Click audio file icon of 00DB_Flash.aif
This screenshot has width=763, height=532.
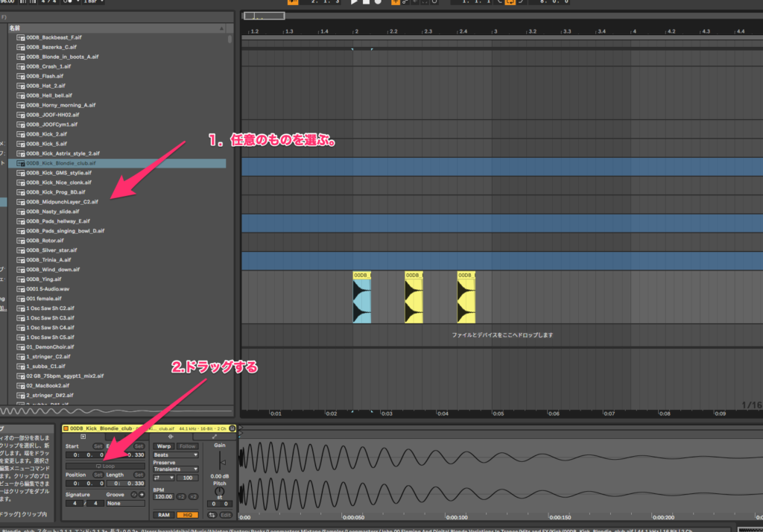(21, 76)
